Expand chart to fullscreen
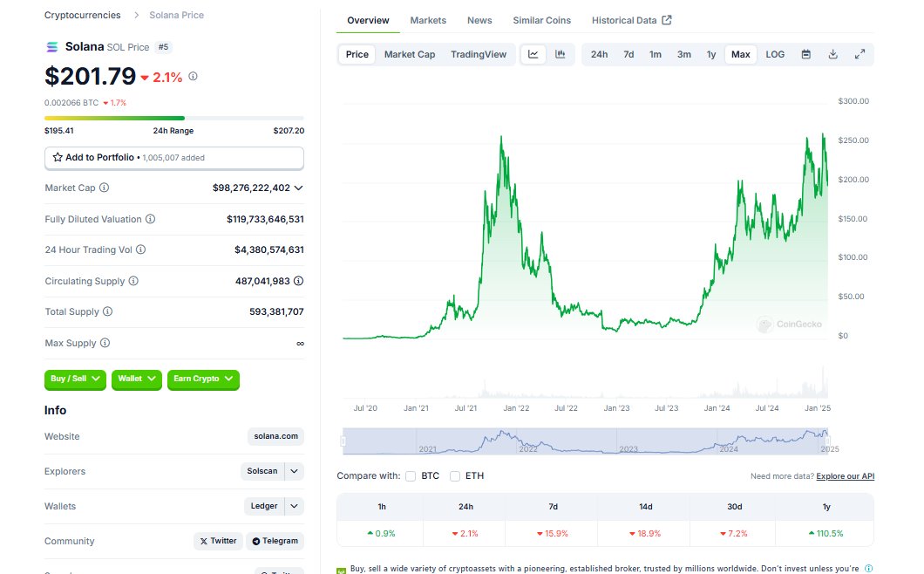Image resolution: width=924 pixels, height=574 pixels. (x=859, y=54)
